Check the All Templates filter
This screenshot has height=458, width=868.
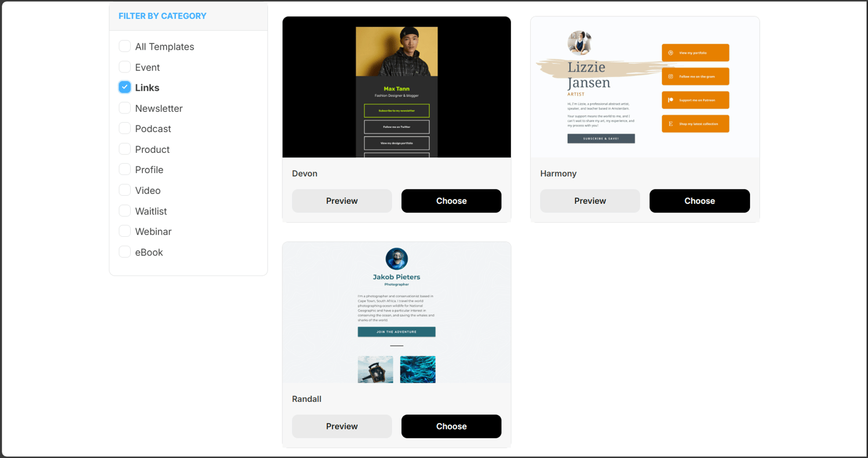pos(124,46)
